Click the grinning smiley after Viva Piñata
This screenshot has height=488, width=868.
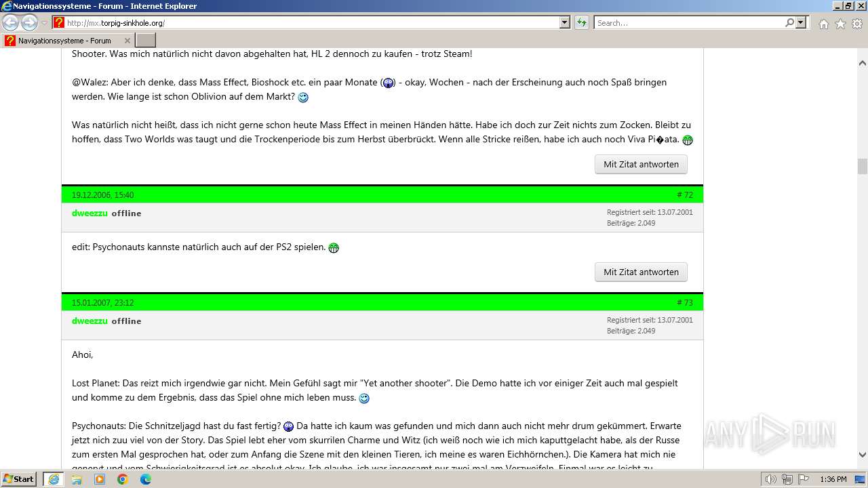(x=688, y=140)
